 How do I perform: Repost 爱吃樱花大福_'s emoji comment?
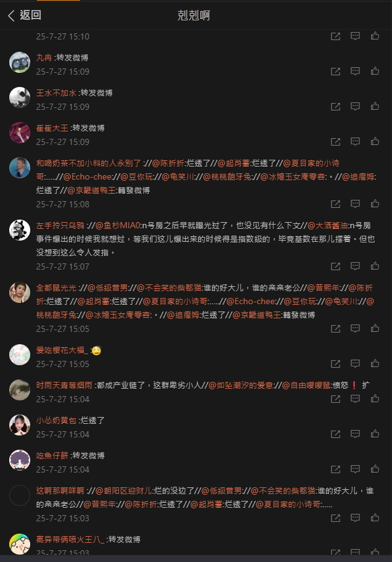point(335,364)
